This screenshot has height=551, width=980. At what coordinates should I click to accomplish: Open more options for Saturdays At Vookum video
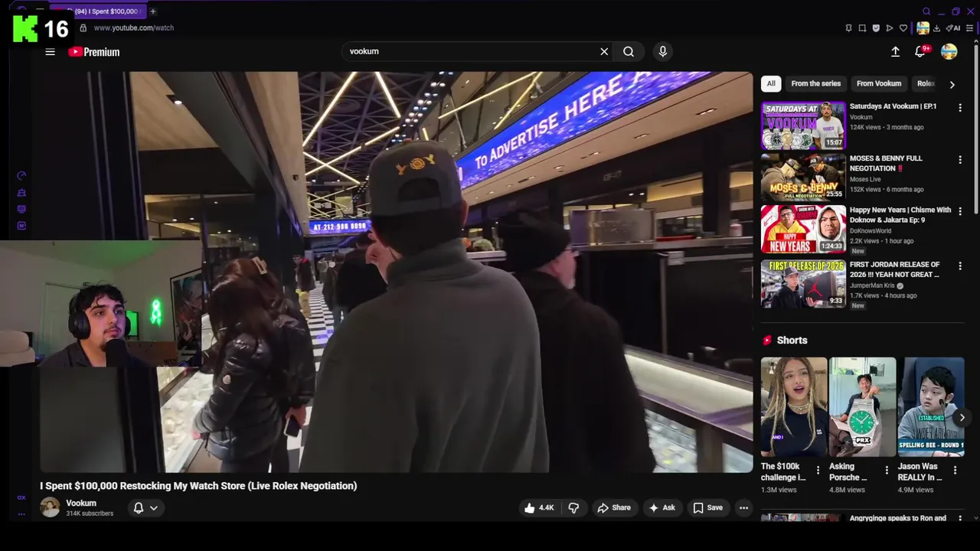(x=960, y=108)
